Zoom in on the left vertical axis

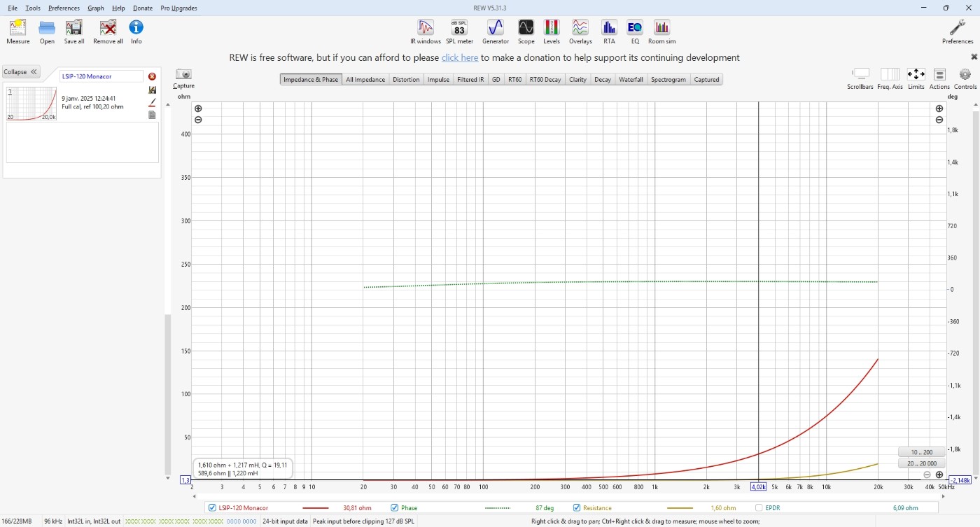click(x=198, y=108)
